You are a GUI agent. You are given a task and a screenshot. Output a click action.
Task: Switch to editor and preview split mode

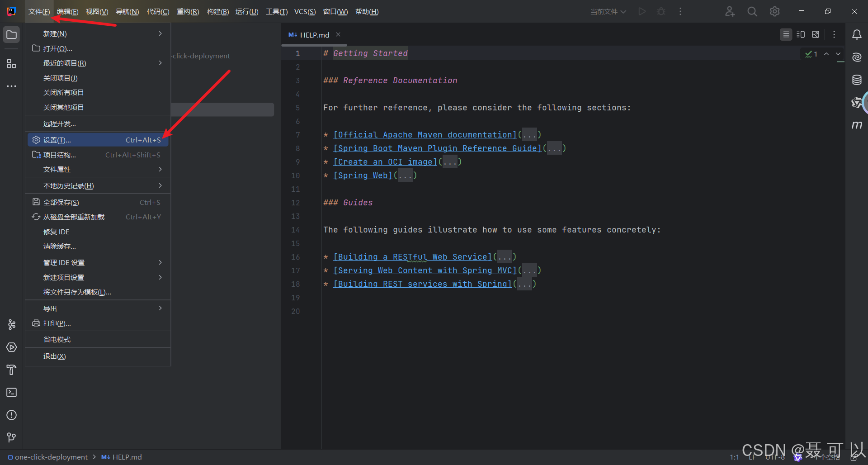click(801, 34)
